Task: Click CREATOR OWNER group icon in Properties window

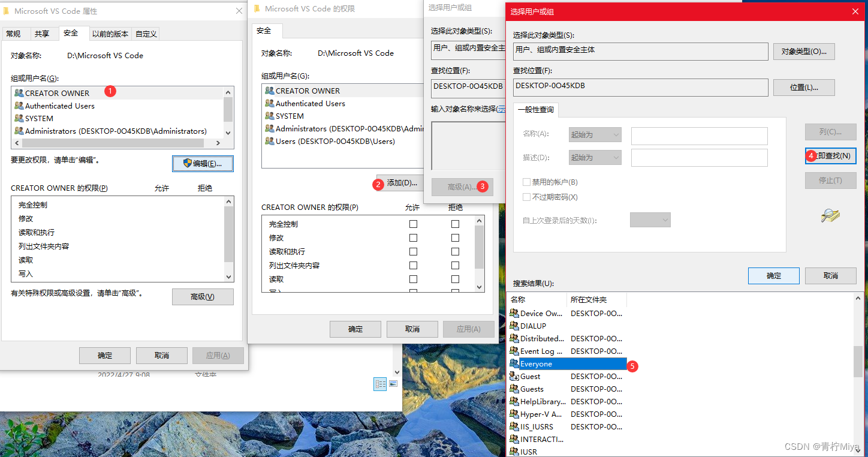Action: coord(19,93)
